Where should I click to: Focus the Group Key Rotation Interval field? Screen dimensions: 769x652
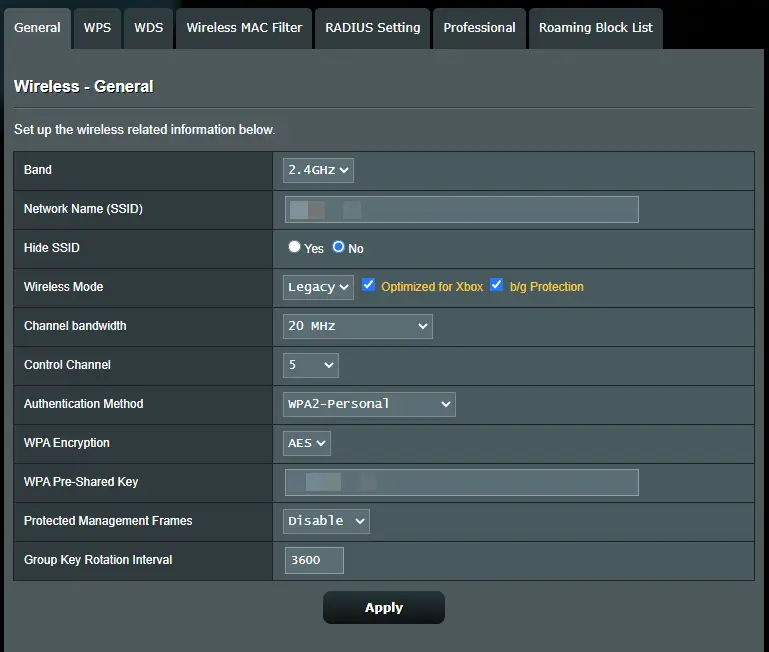pos(314,560)
